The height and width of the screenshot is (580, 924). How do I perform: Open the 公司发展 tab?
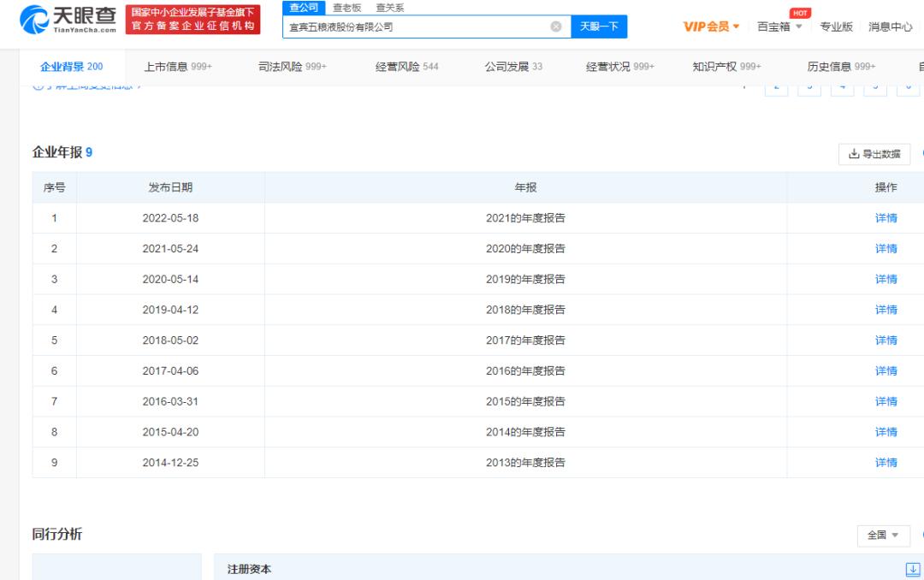click(513, 67)
